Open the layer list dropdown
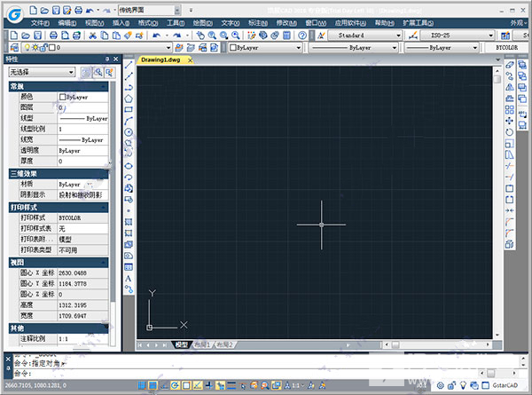 [x=168, y=48]
